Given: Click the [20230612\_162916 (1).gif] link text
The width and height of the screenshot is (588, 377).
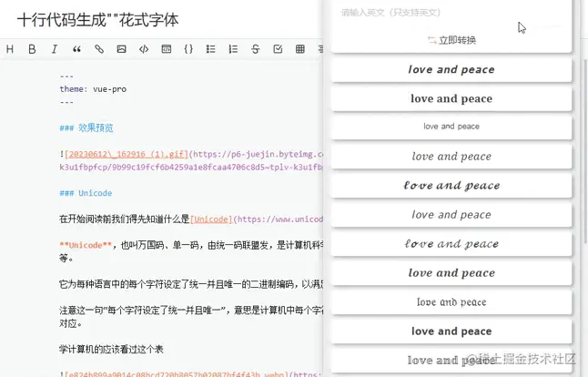Looking at the screenshot, I should [127, 154].
